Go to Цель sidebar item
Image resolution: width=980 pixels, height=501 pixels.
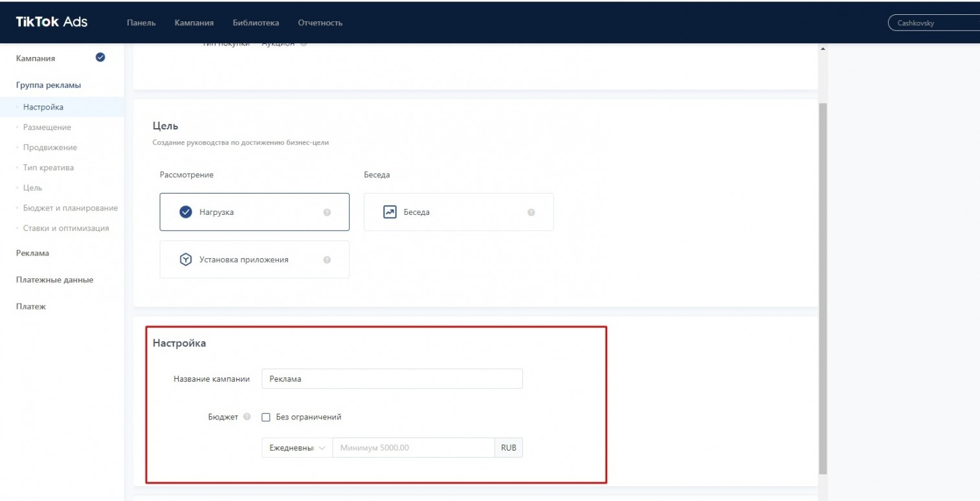pos(32,188)
